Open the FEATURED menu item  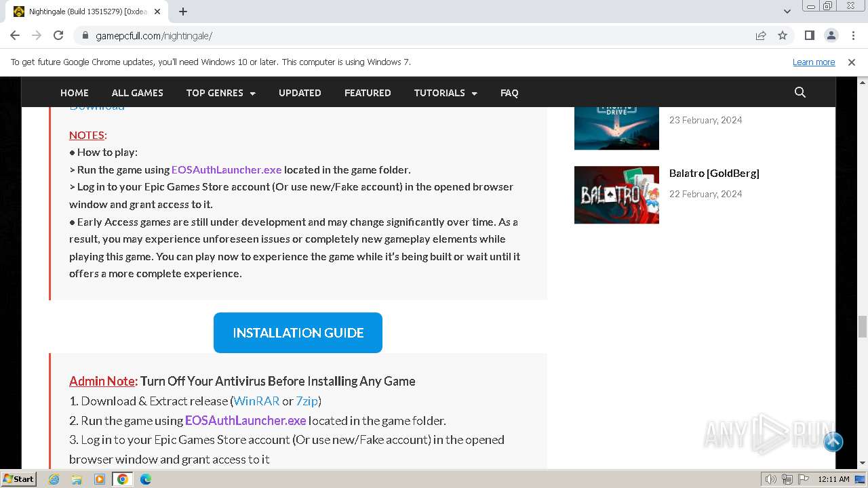[368, 93]
